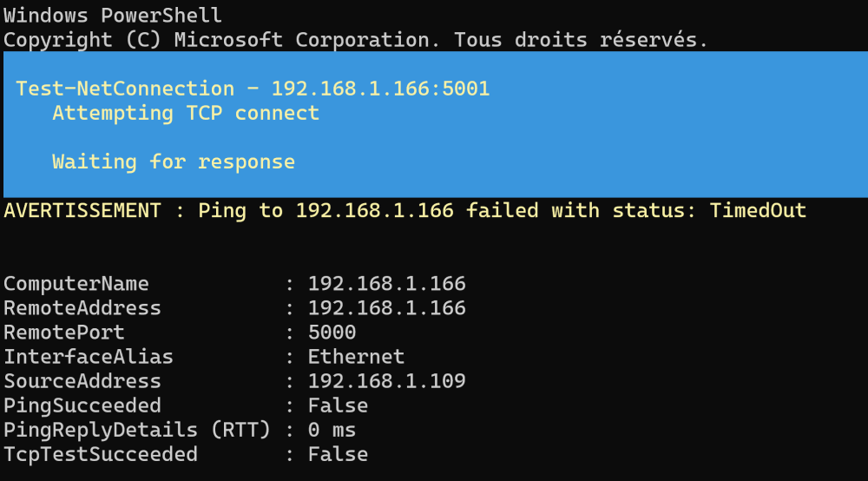Viewport: 868px width, 481px height.
Task: Click the 5000 port value
Action: pos(332,333)
